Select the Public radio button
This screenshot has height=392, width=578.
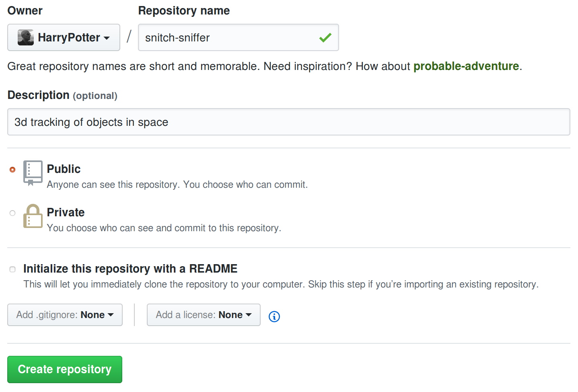click(12, 170)
